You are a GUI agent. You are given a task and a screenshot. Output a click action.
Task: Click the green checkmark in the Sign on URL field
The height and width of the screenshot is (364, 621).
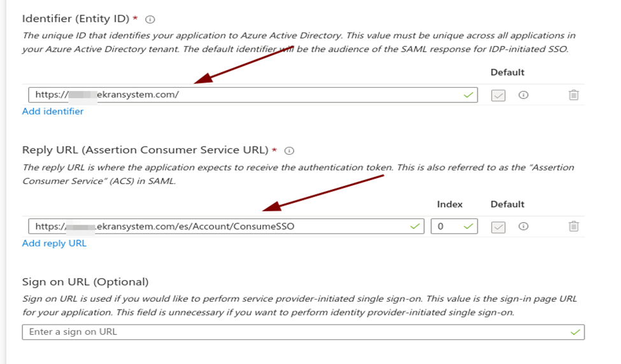(576, 332)
